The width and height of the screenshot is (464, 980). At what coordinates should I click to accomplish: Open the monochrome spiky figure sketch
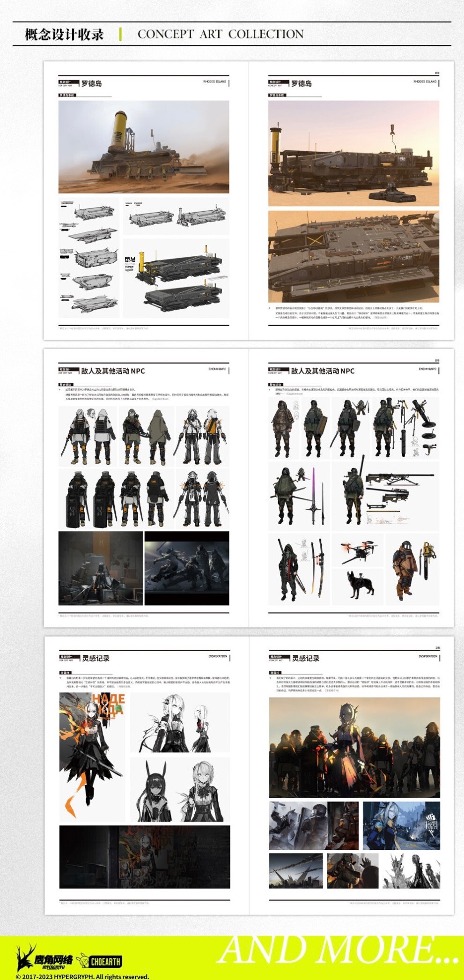point(411,871)
